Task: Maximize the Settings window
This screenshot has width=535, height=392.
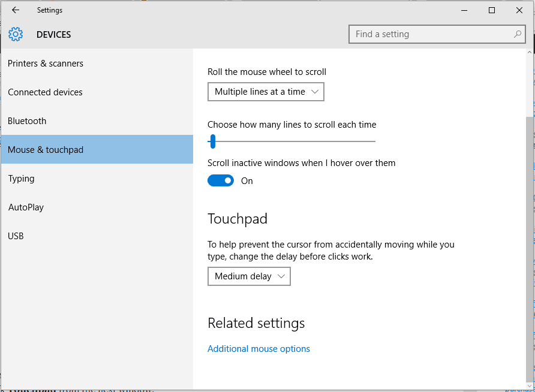Action: (492, 10)
